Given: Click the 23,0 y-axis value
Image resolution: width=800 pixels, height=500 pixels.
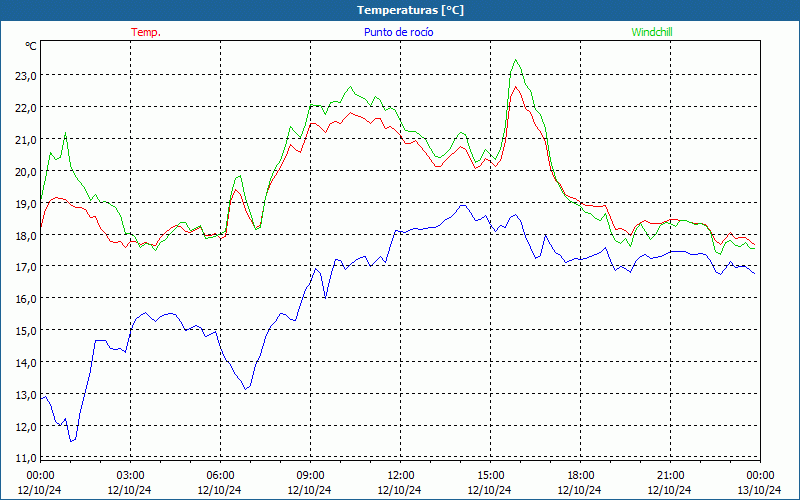Looking at the screenshot, I should pyautogui.click(x=26, y=76).
